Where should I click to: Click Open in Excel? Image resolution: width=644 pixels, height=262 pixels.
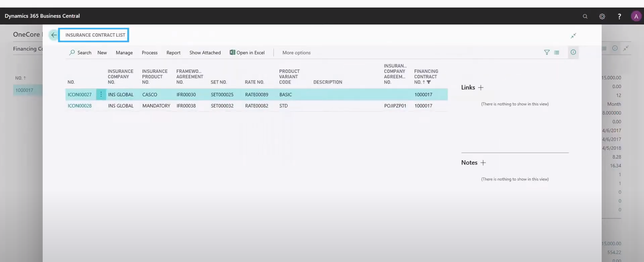pos(247,53)
